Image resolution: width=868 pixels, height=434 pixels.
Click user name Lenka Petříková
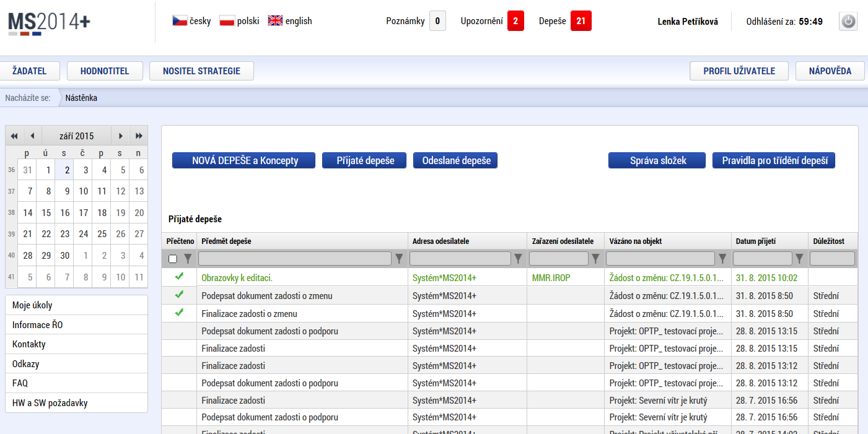[688, 21]
